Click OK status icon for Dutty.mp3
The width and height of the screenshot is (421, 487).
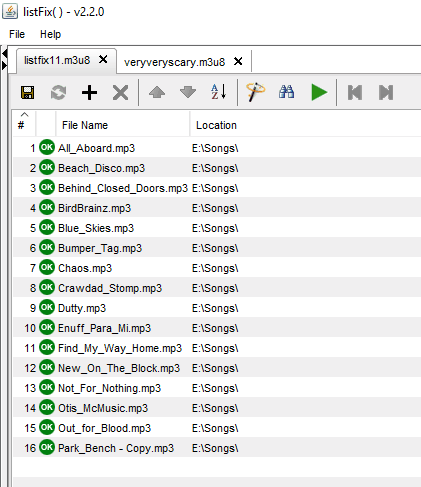[47, 307]
